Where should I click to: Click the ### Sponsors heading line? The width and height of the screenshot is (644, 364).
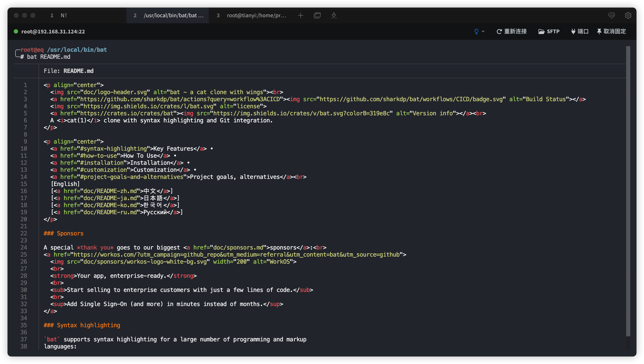click(64, 234)
